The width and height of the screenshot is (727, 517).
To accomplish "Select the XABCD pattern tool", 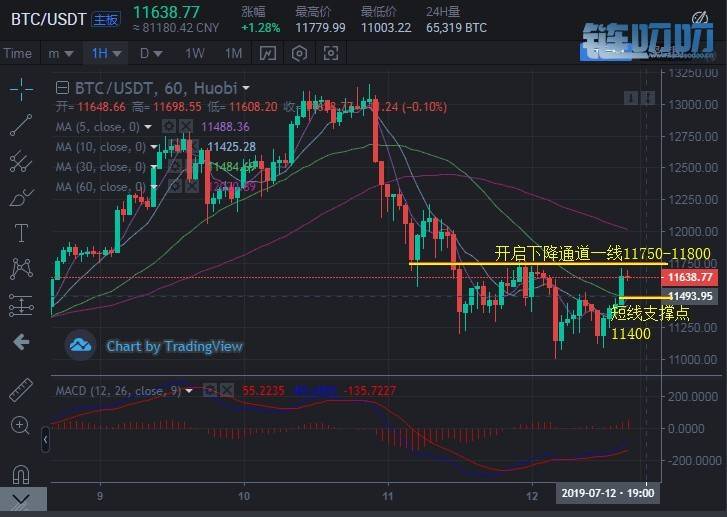I will coord(21,269).
